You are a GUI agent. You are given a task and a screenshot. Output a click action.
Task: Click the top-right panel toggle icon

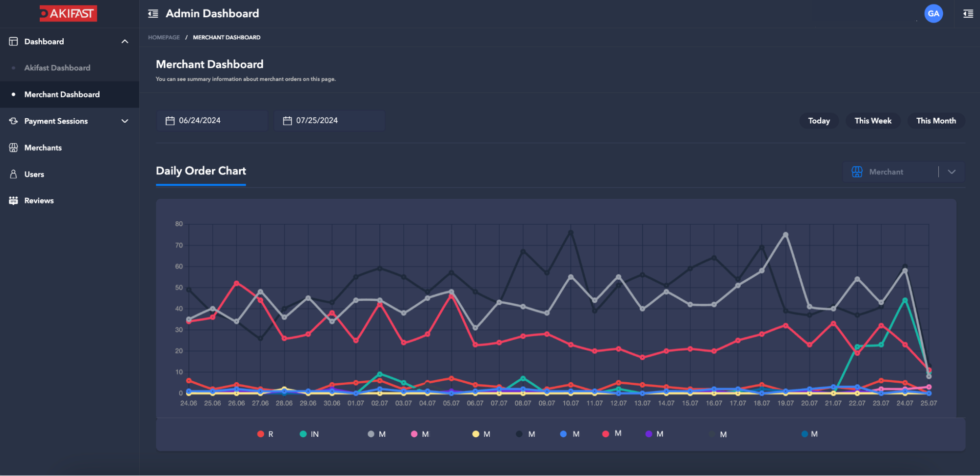tap(968, 14)
